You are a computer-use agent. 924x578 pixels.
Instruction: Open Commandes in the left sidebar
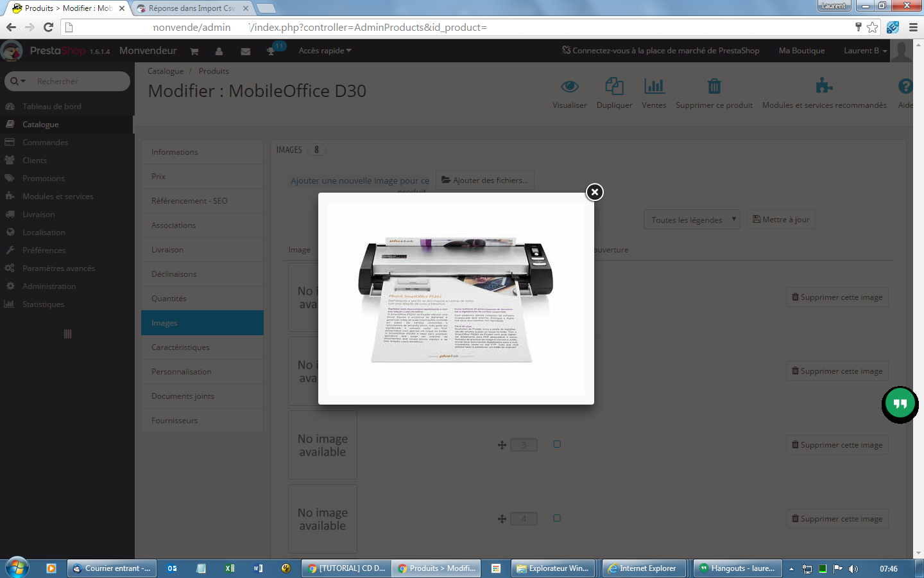[67, 143]
